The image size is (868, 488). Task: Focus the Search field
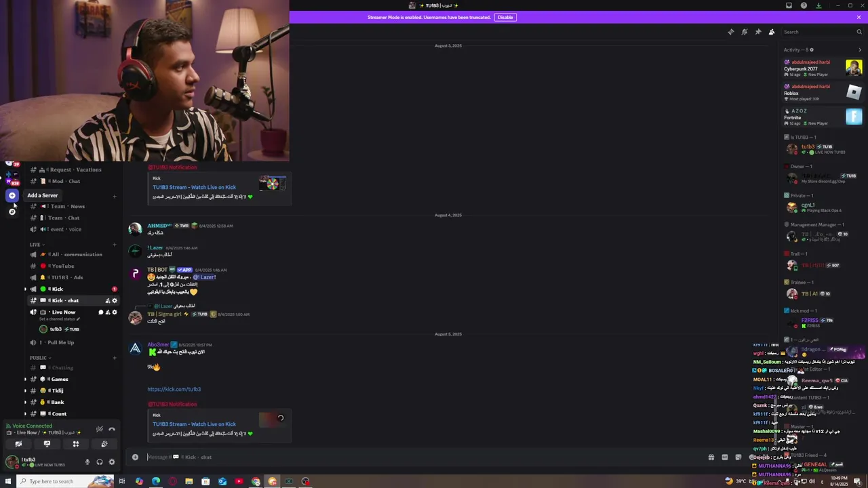(x=821, y=32)
